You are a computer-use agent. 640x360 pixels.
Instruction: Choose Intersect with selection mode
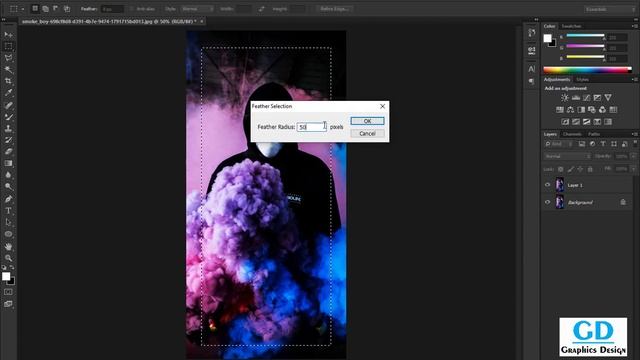tap(67, 9)
